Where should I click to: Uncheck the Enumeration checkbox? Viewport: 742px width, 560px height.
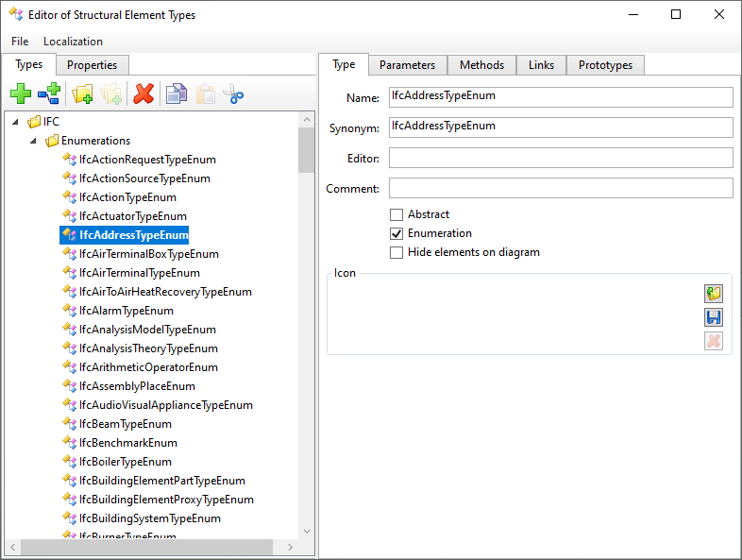396,234
